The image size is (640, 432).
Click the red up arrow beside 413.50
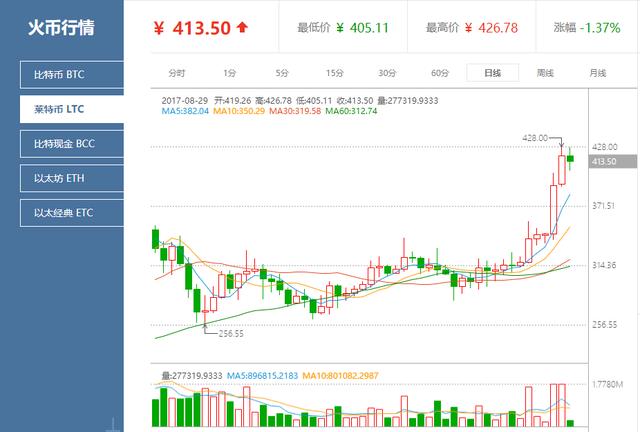click(242, 27)
